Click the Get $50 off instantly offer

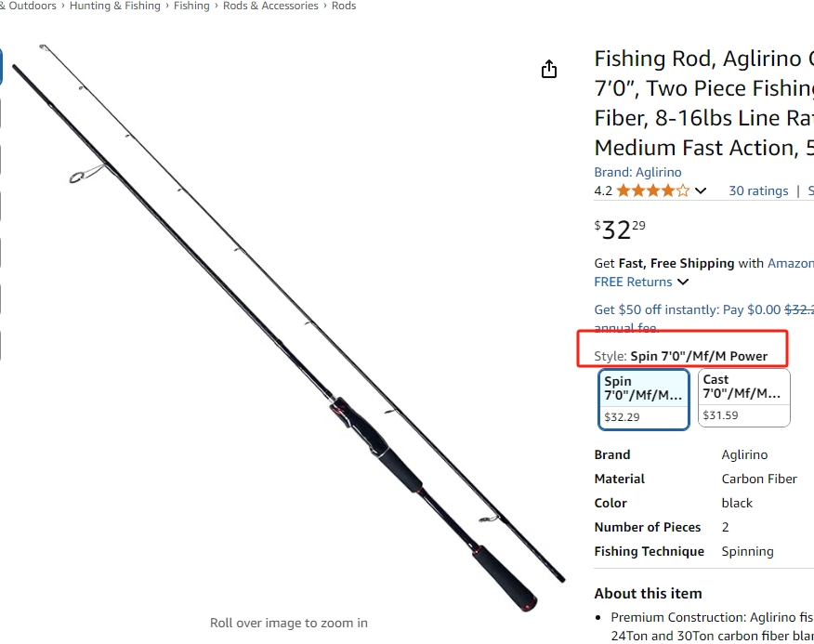pos(688,309)
